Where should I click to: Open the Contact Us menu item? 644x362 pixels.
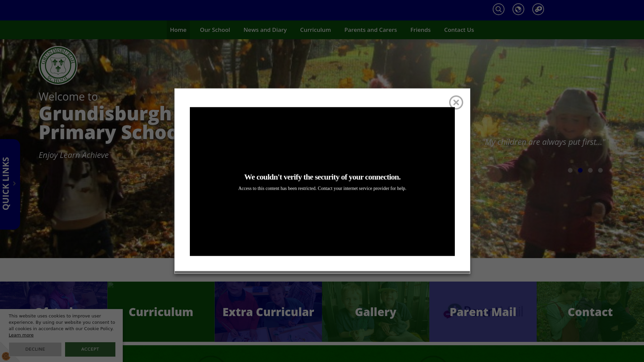[x=459, y=30]
